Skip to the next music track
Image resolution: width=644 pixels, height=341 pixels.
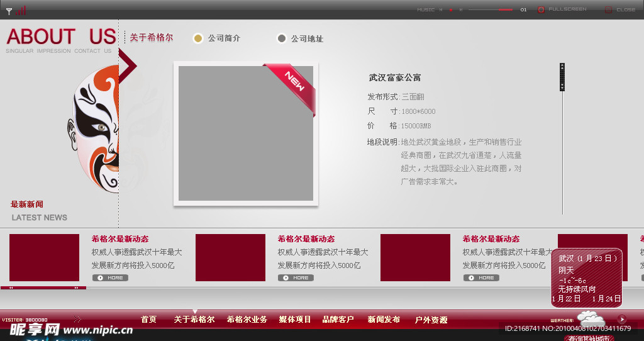coord(461,9)
